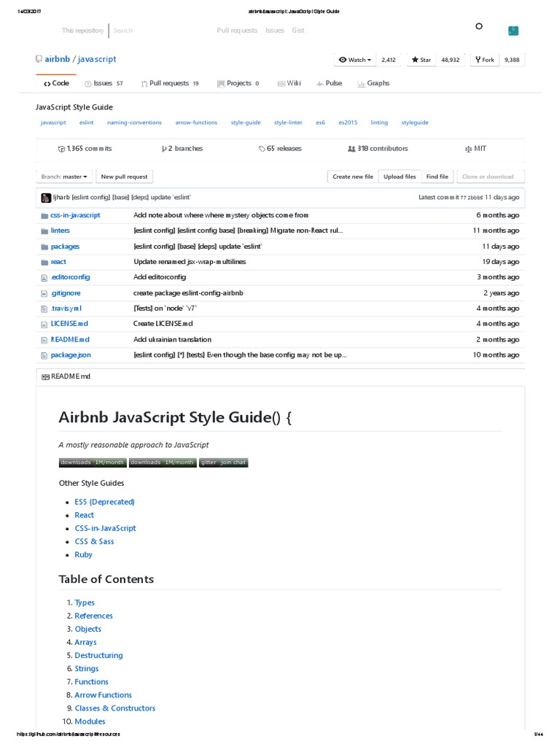Click the releases tag icon

(x=262, y=149)
